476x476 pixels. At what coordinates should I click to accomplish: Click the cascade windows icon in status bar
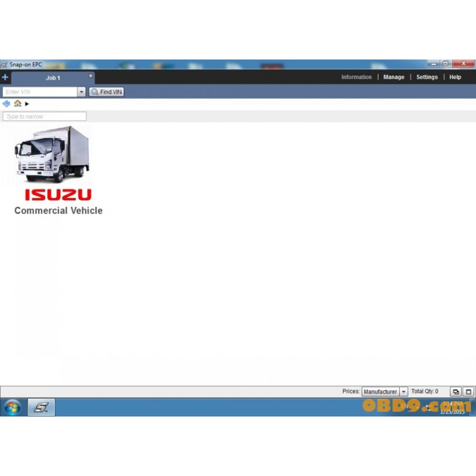455,392
